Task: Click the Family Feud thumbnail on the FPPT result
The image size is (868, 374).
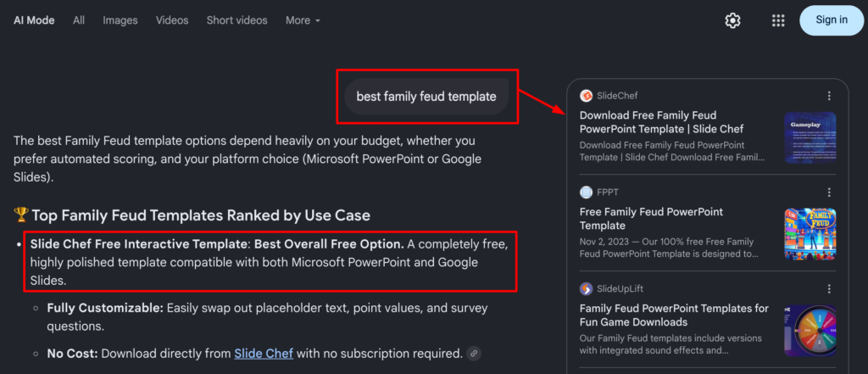Action: 810,234
